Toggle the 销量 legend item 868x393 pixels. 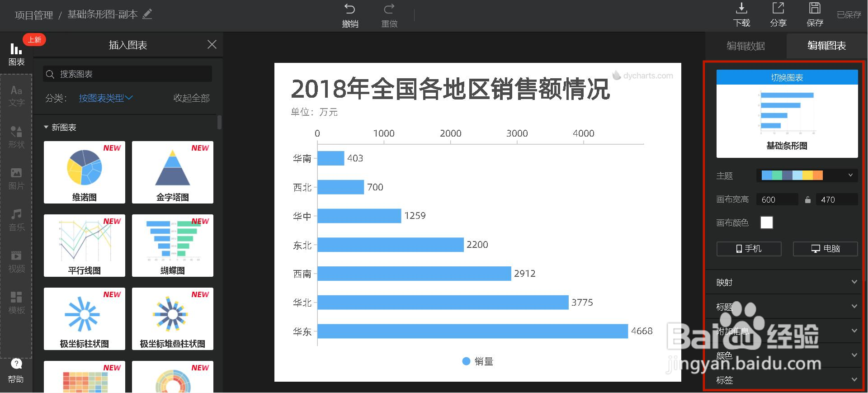click(477, 361)
